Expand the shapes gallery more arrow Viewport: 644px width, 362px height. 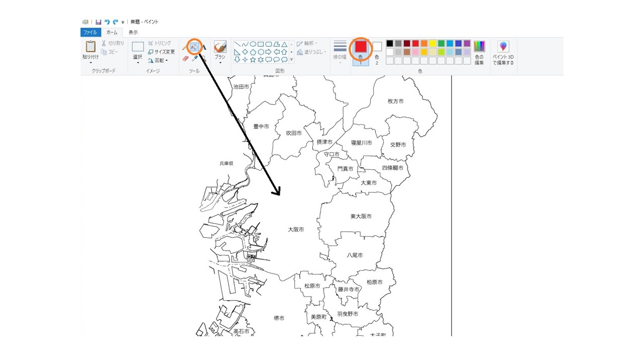pos(291,59)
